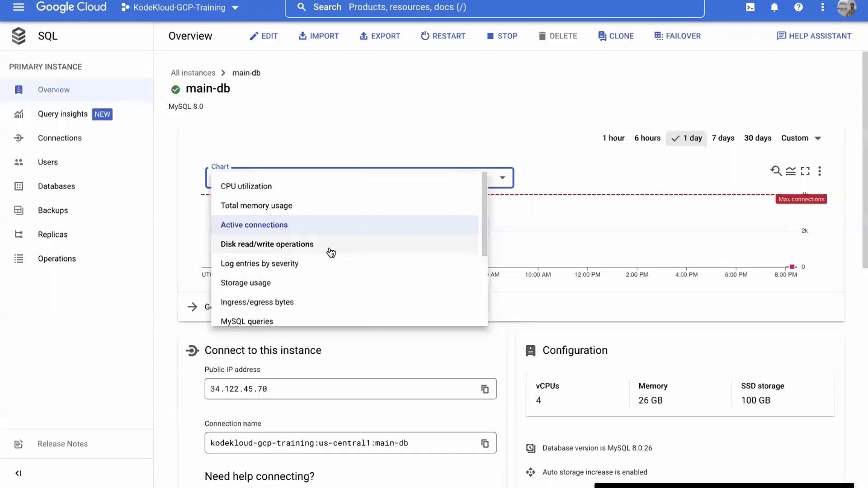Open the notifications bell
The height and width of the screenshot is (488, 868).
pyautogui.click(x=774, y=7)
